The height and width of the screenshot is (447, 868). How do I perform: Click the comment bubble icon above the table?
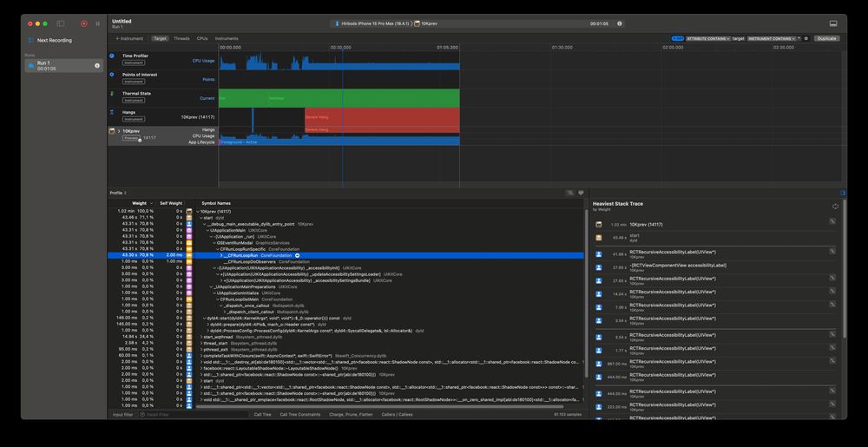coord(581,193)
